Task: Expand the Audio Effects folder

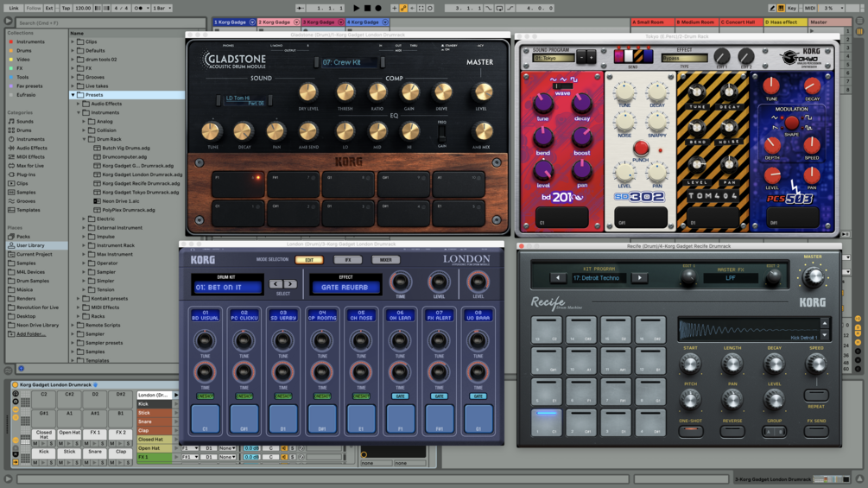Action: [x=79, y=104]
